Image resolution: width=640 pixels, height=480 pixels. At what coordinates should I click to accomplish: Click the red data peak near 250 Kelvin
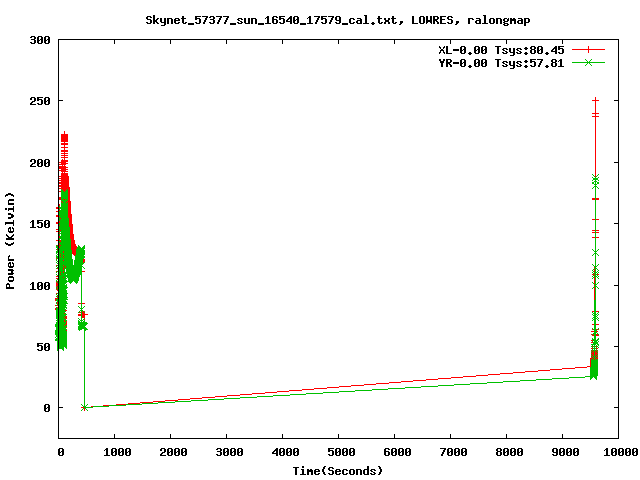[x=596, y=100]
